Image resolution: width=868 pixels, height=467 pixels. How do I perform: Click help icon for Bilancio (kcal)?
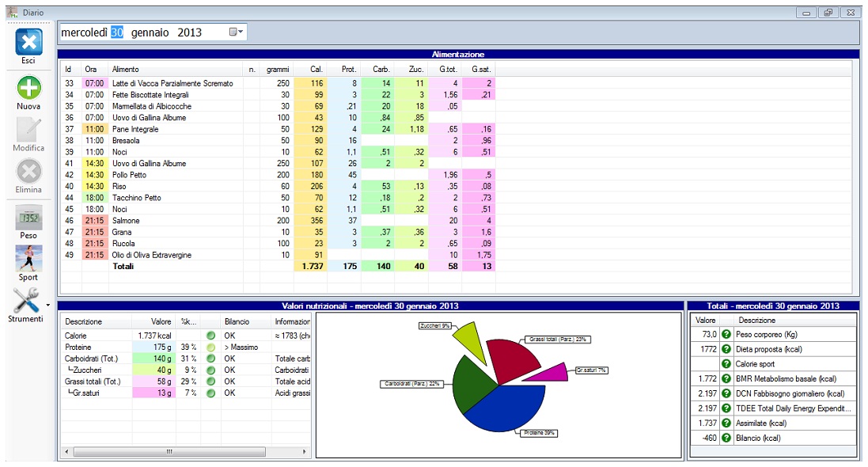(726, 438)
